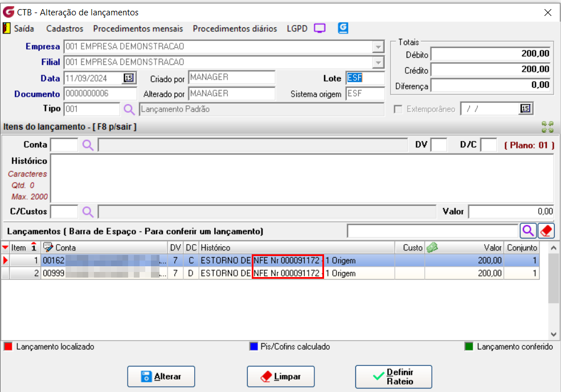The height and width of the screenshot is (392, 561).
Task: Open the Cadastros menu
Action: point(65,28)
